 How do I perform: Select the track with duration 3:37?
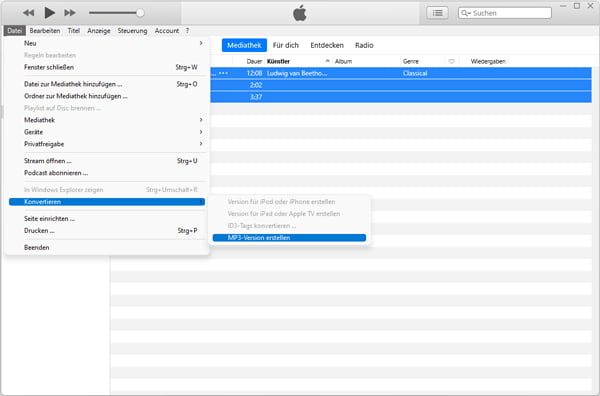pyautogui.click(x=401, y=97)
